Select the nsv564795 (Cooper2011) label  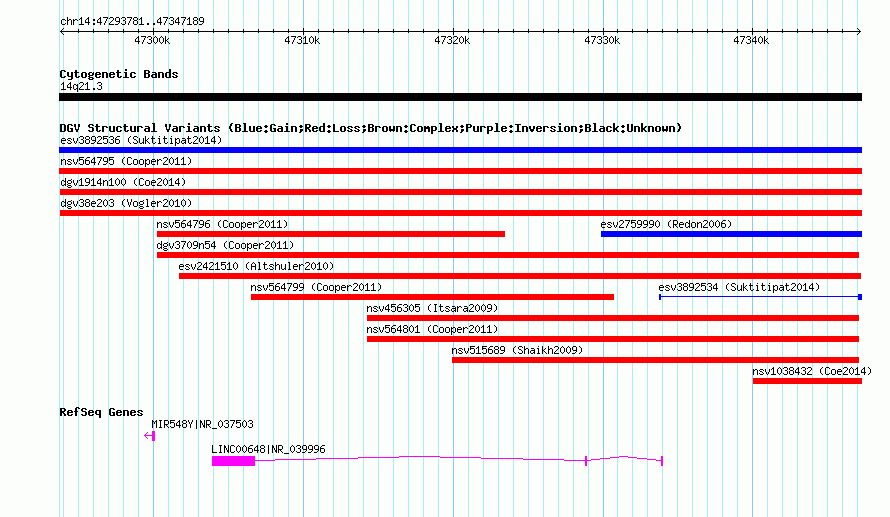[126, 161]
